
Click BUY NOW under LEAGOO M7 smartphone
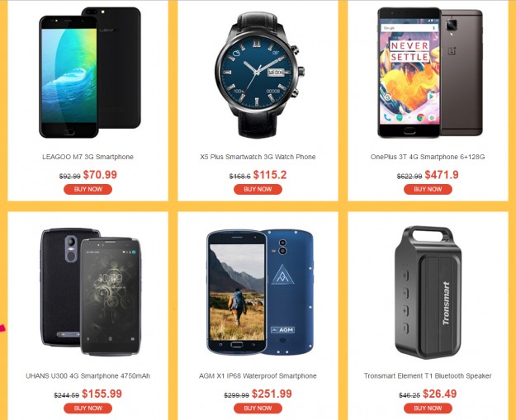click(88, 189)
